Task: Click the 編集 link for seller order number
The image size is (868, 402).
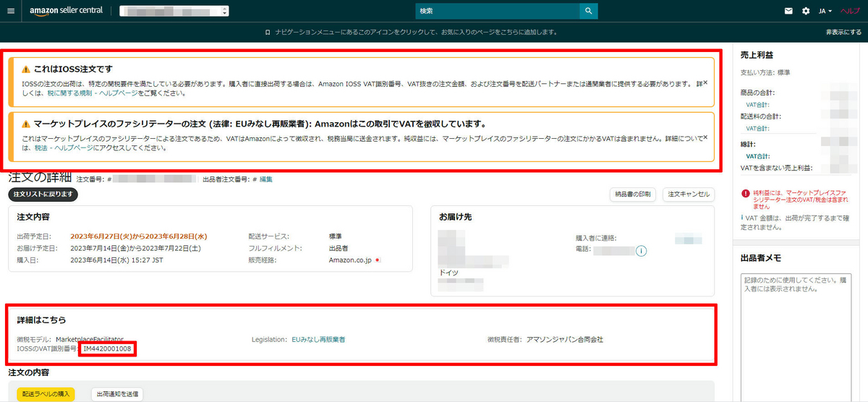Action: click(x=266, y=179)
